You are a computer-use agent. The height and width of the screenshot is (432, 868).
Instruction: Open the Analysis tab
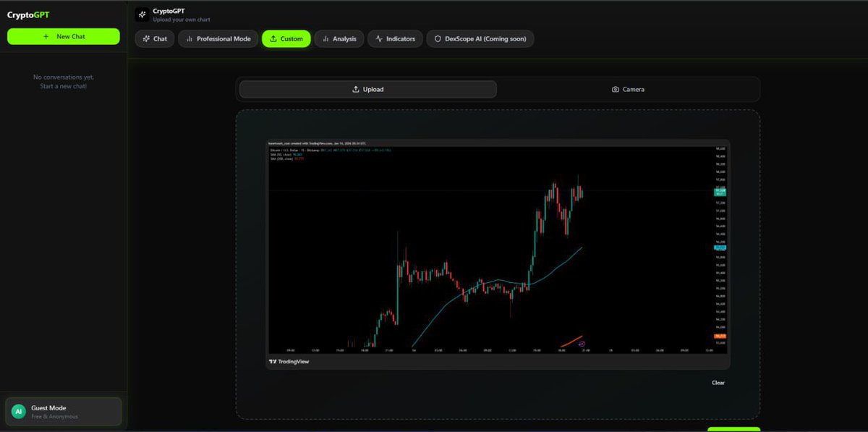coord(339,38)
